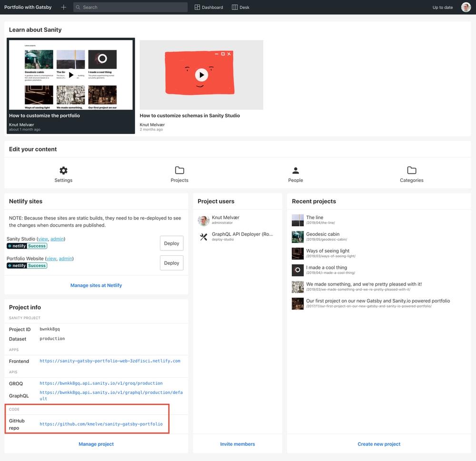Screen dimensions: 476x461
Task: Open Settings via the gear icon
Action: (63, 170)
